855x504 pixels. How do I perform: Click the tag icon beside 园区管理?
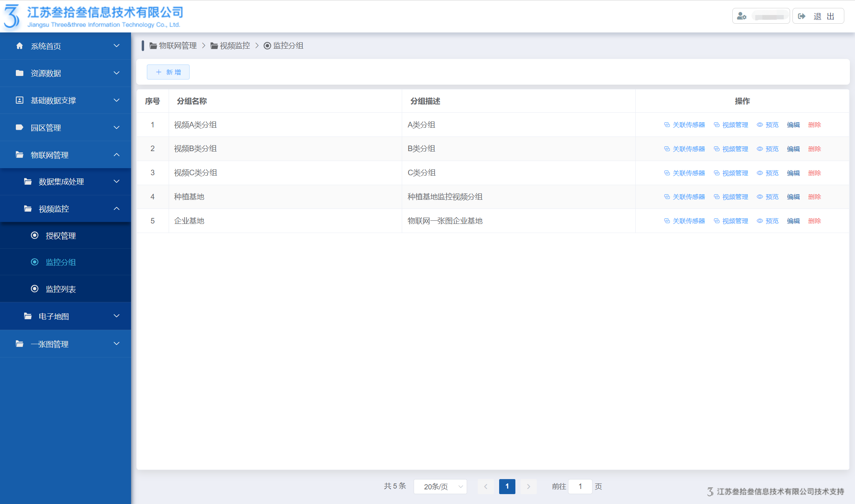pyautogui.click(x=19, y=127)
